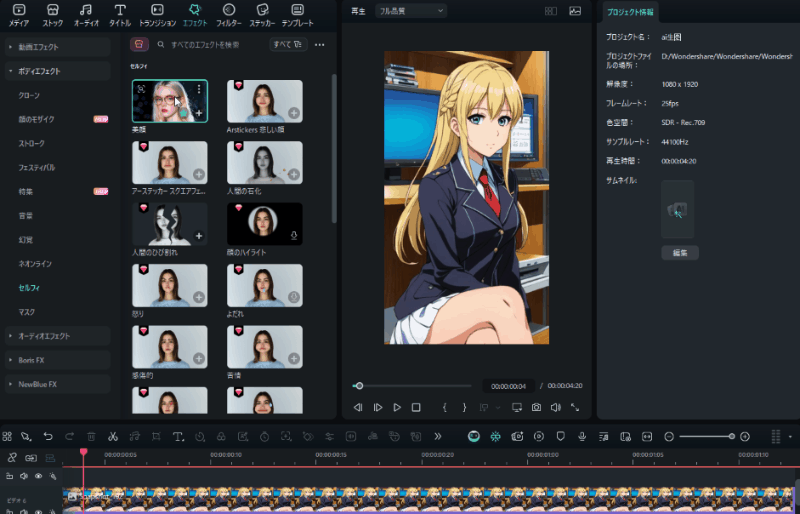The width and height of the screenshot is (800, 514).
Task: Click the text T tool in timeline toolbar
Action: [x=178, y=436]
